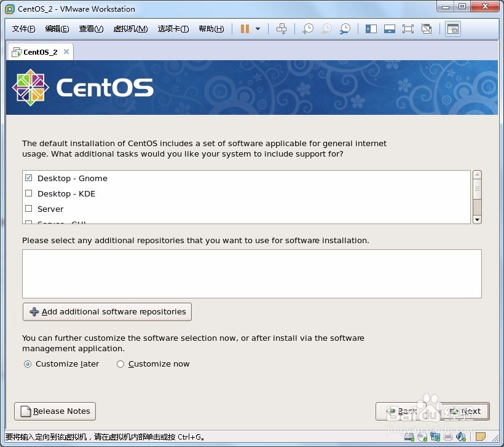Click the task list scrollbar down arrow

coord(478,220)
